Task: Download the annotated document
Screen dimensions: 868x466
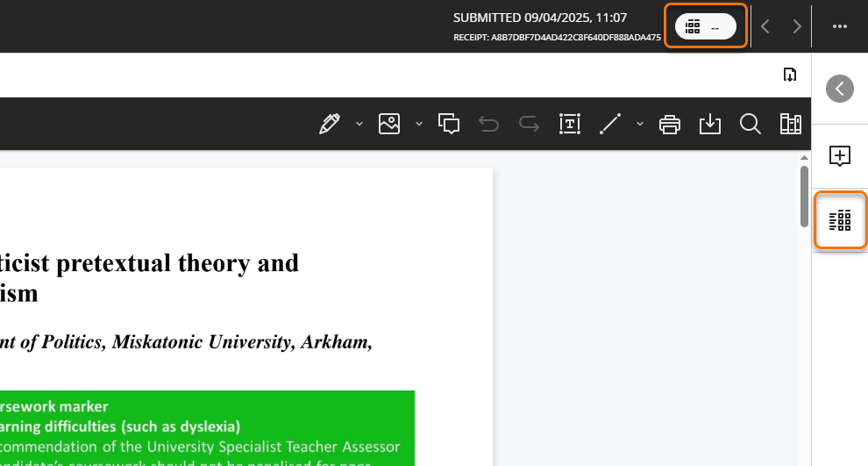Action: [709, 125]
